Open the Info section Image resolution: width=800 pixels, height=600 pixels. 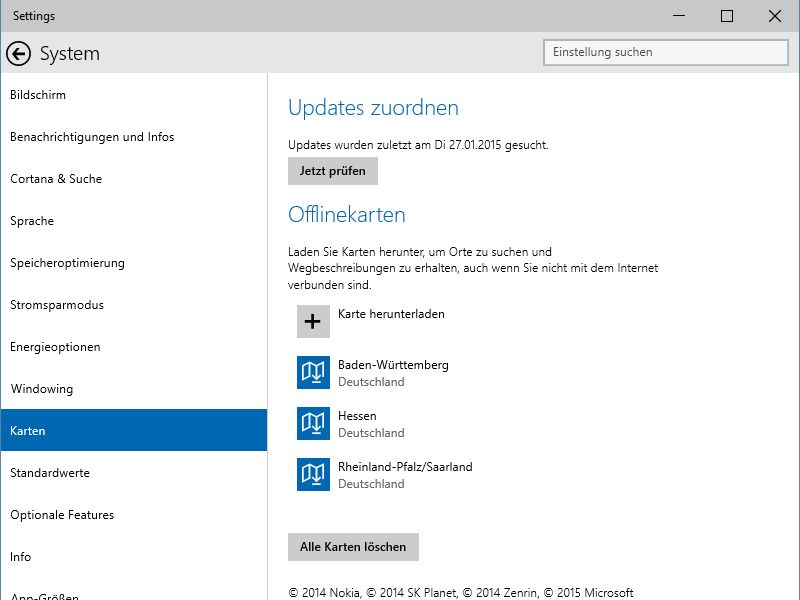134,557
